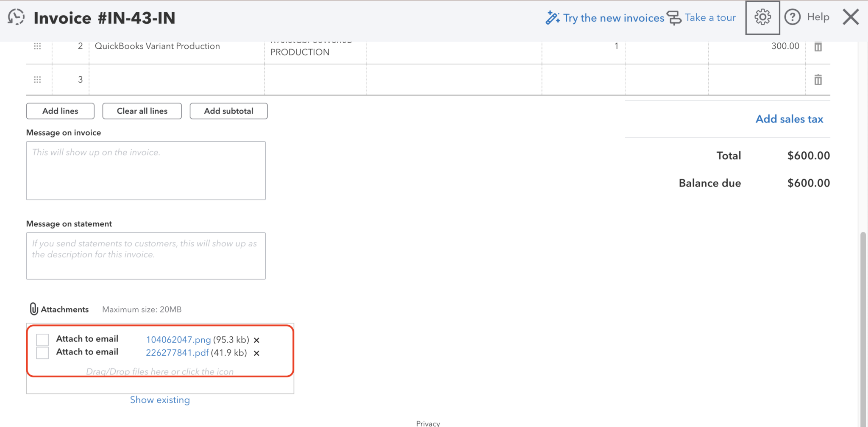Click the Add subtotal button
The height and width of the screenshot is (427, 868).
click(x=228, y=111)
